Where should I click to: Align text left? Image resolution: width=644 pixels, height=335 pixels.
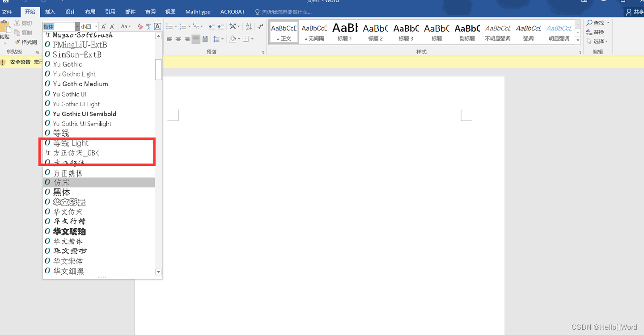click(169, 39)
